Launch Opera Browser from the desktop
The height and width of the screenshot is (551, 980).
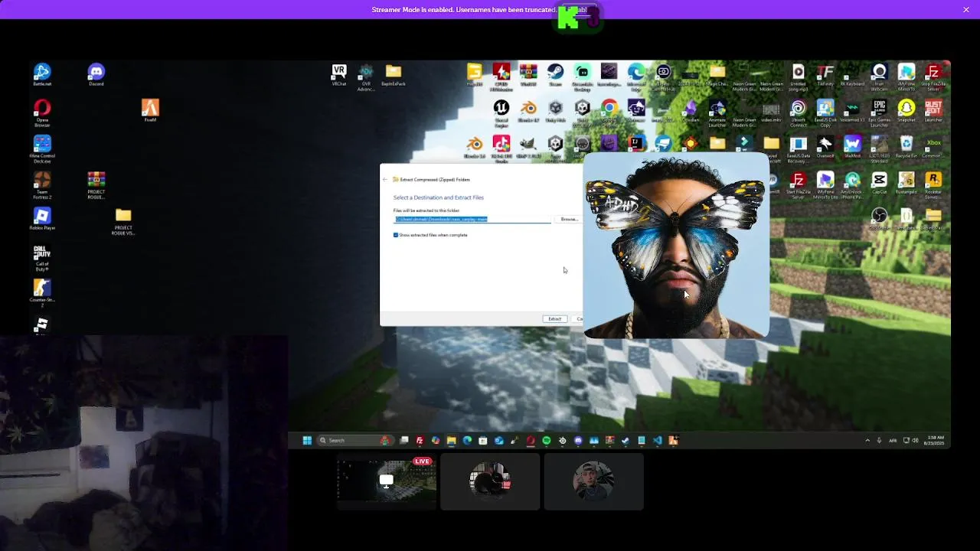click(x=42, y=112)
